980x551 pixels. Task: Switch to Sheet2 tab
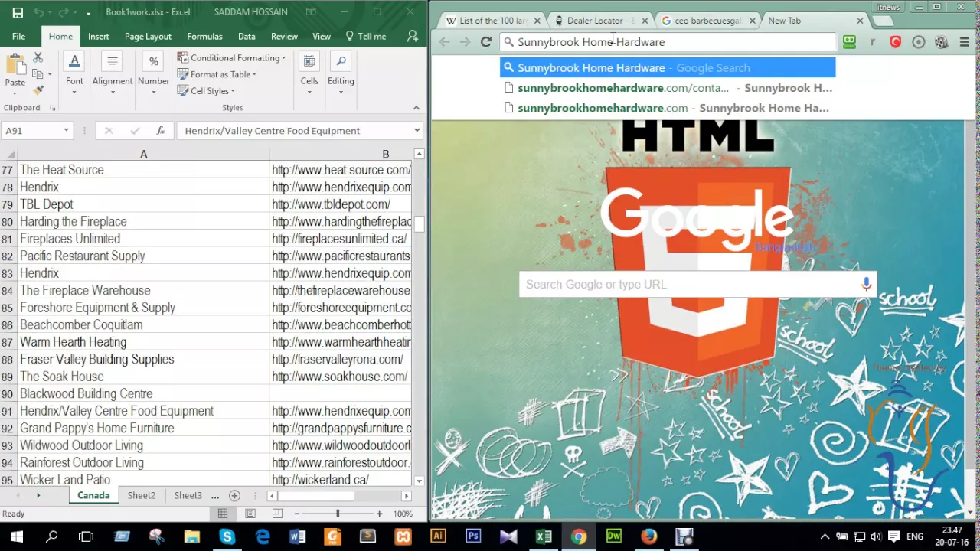141,495
